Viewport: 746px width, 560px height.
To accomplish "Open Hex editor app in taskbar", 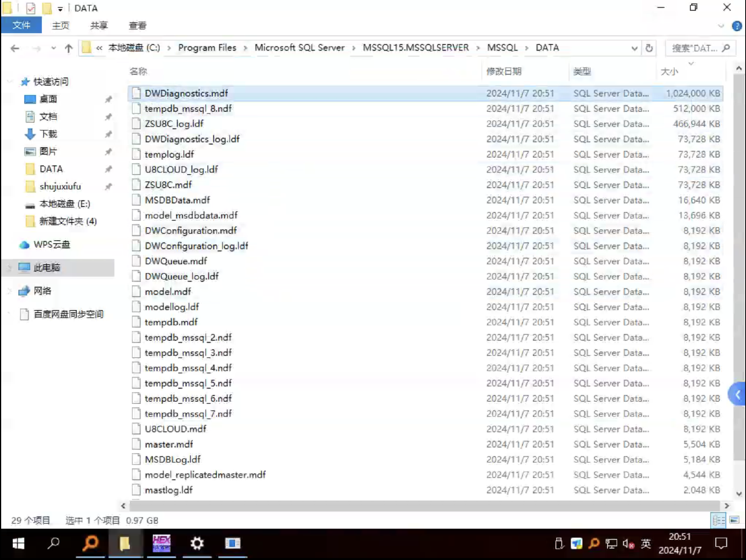I will point(161,543).
